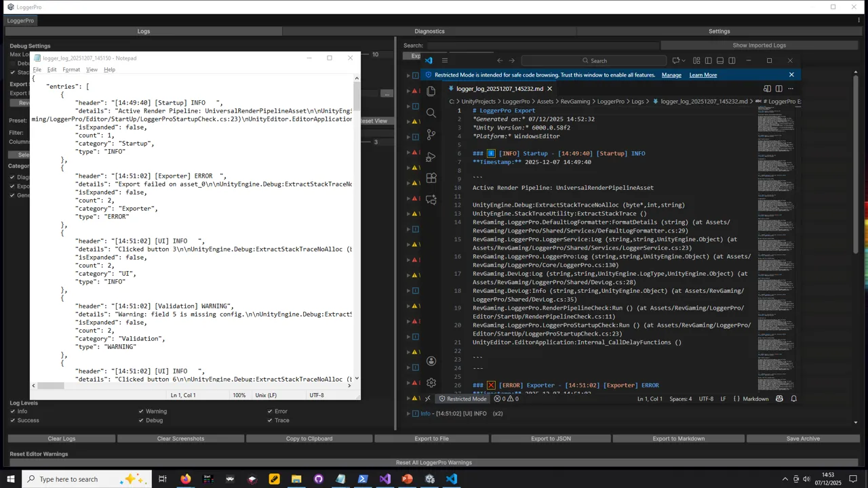Open the Source Control view in VS Code
Image resolution: width=868 pixels, height=488 pixels.
431,135
